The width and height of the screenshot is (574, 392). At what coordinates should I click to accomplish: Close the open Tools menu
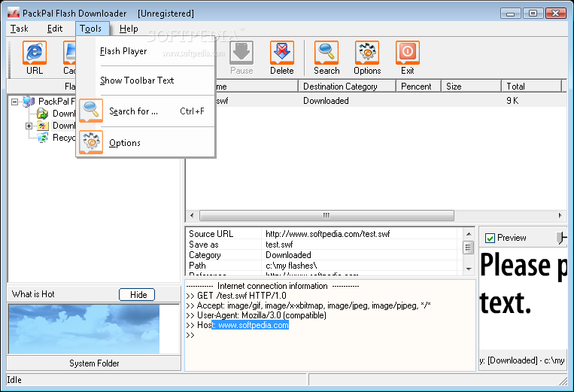click(91, 29)
